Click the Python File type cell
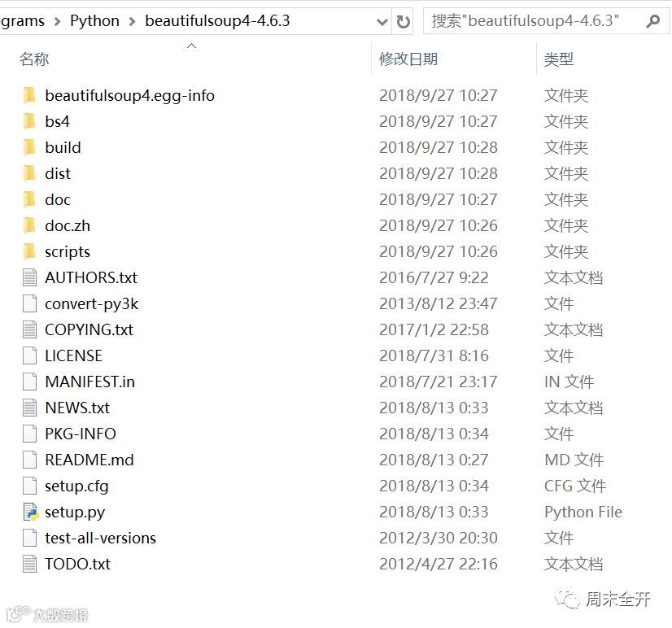The image size is (672, 628). pyautogui.click(x=583, y=512)
